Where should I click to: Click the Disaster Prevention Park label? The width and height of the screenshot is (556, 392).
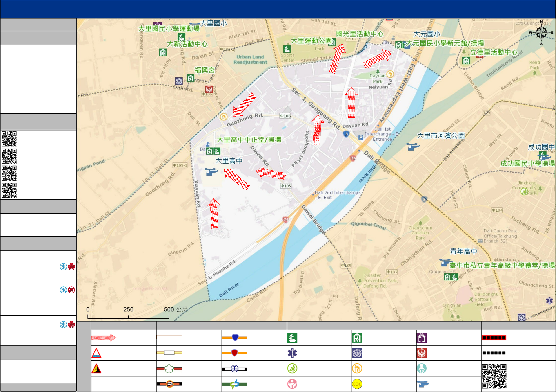381,281
